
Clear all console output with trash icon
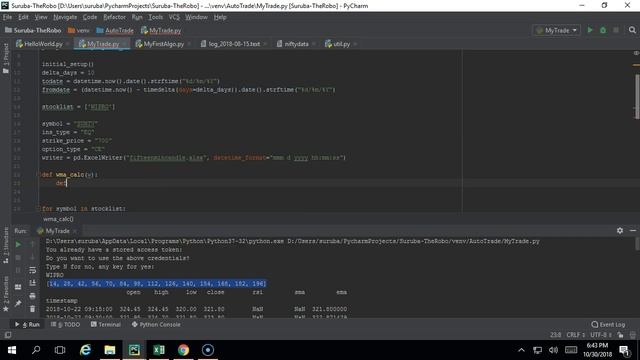(x=33, y=309)
